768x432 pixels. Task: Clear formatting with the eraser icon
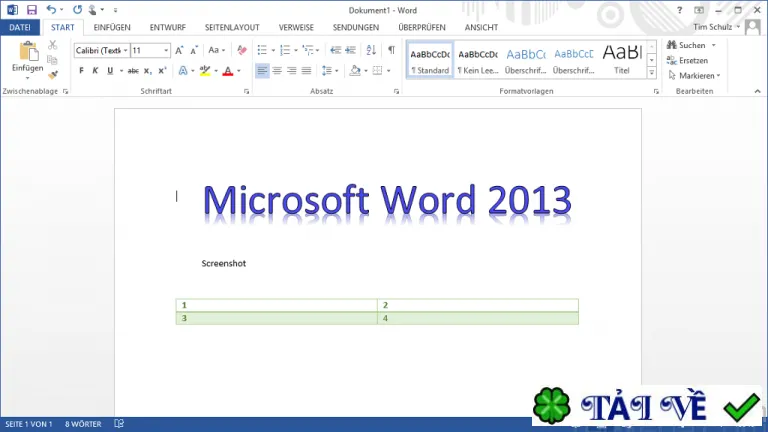pos(241,50)
